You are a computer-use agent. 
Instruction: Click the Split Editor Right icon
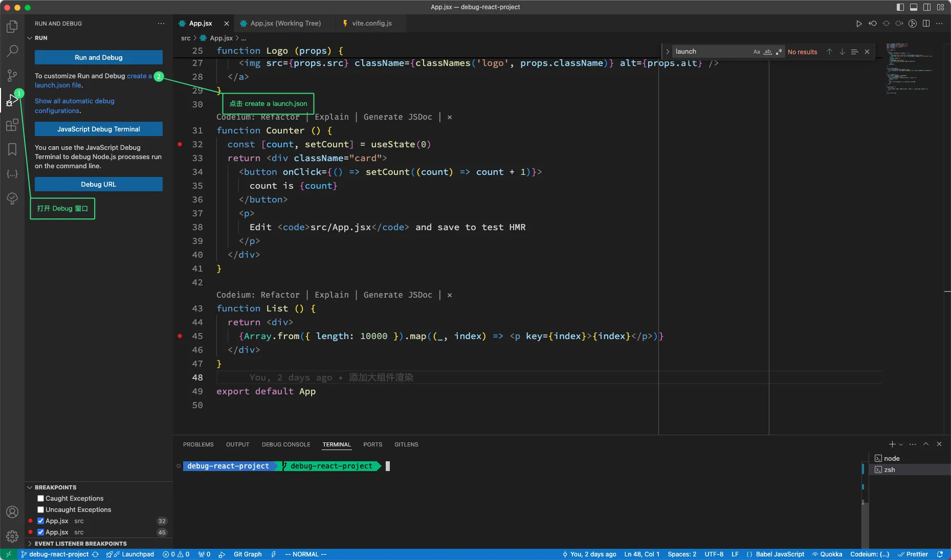[926, 24]
